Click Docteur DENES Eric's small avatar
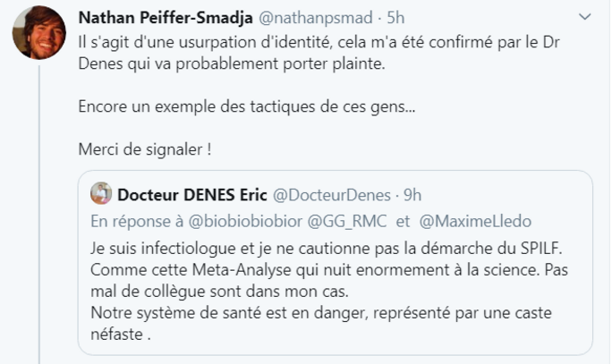This screenshot has height=364, width=612. point(102,194)
